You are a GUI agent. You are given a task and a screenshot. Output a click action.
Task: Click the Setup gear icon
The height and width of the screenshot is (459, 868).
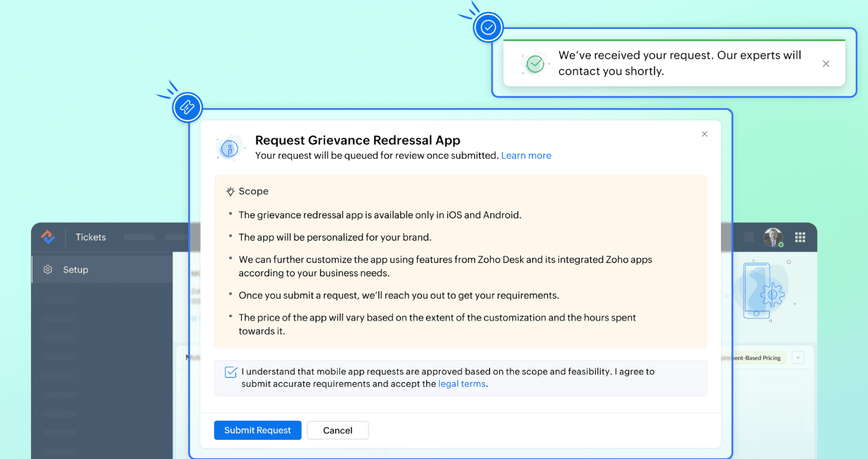(48, 270)
